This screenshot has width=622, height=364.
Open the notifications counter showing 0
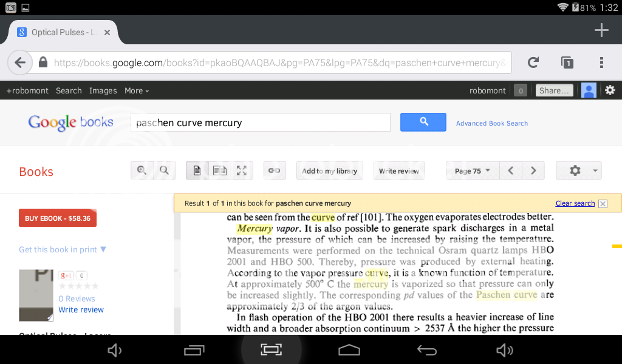[x=521, y=91]
